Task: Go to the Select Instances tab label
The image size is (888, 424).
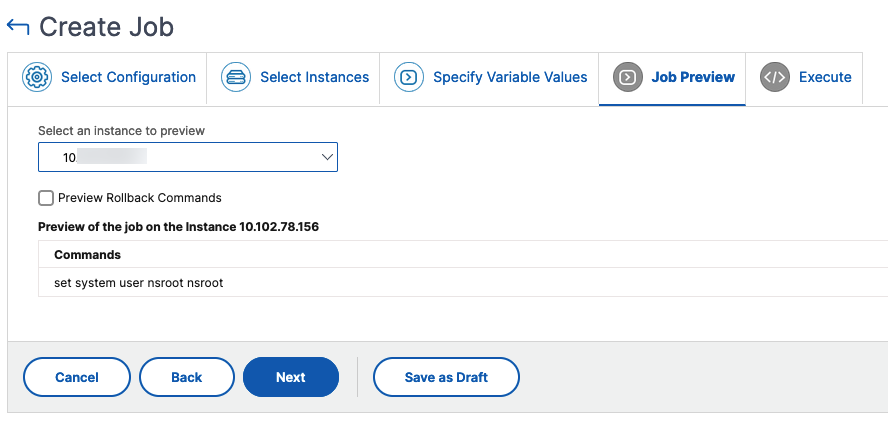Action: pos(314,77)
